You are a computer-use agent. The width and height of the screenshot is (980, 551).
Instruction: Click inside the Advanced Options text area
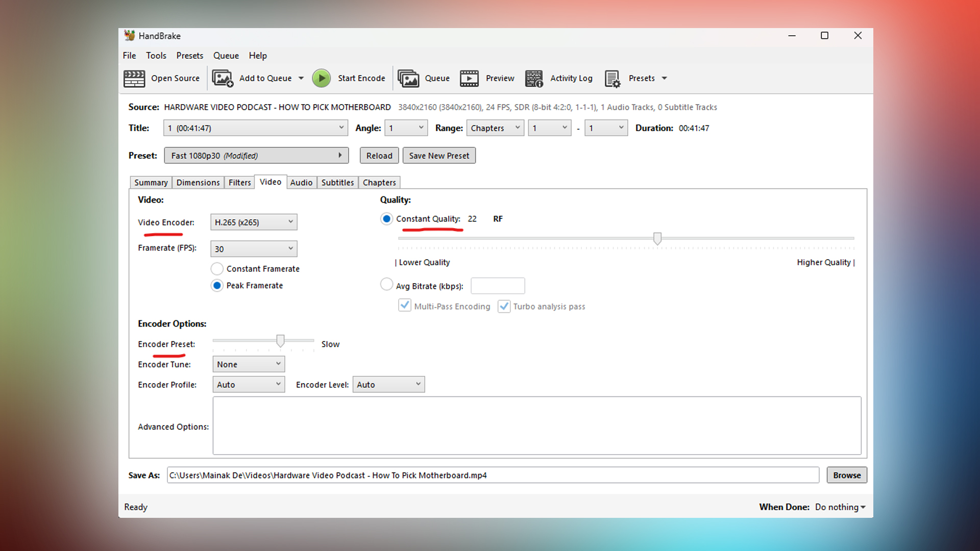(x=537, y=425)
